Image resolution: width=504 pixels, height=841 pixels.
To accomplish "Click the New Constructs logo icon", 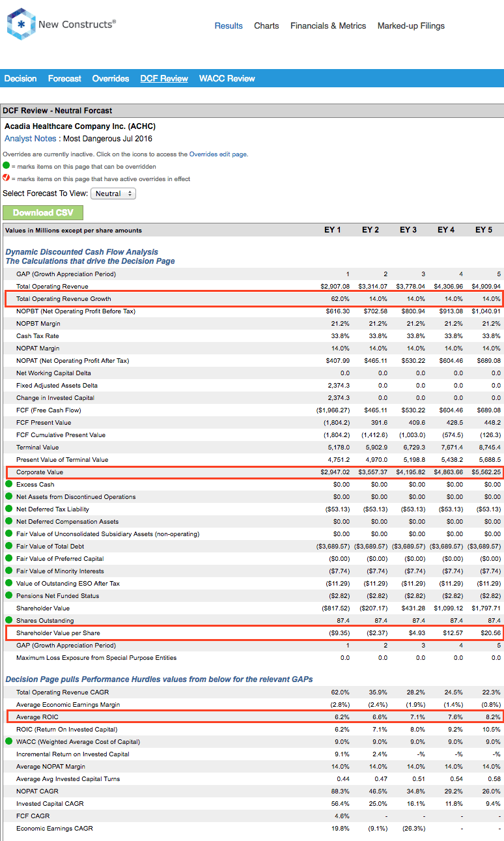I will [x=21, y=24].
